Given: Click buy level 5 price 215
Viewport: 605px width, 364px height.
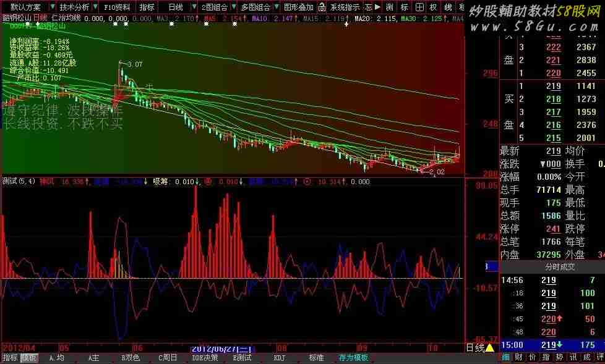Looking at the screenshot, I should (x=553, y=138).
